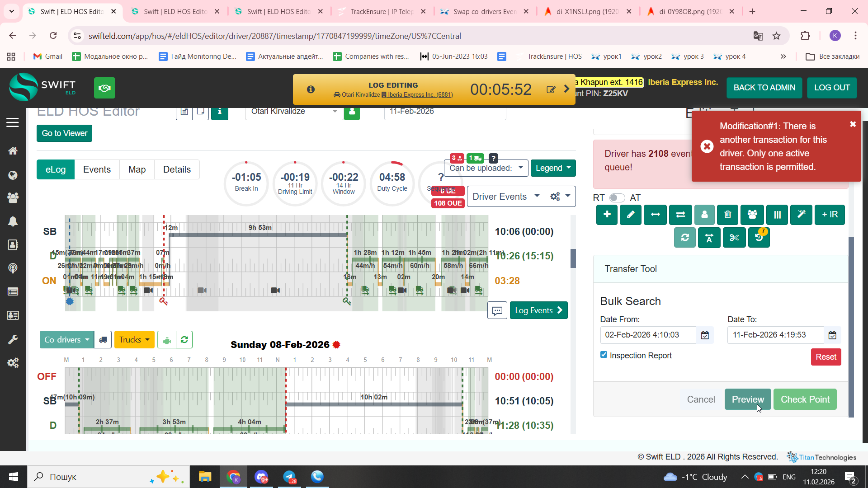Image resolution: width=868 pixels, height=488 pixels.
Task: Switch to the Map tab
Action: [137, 169]
